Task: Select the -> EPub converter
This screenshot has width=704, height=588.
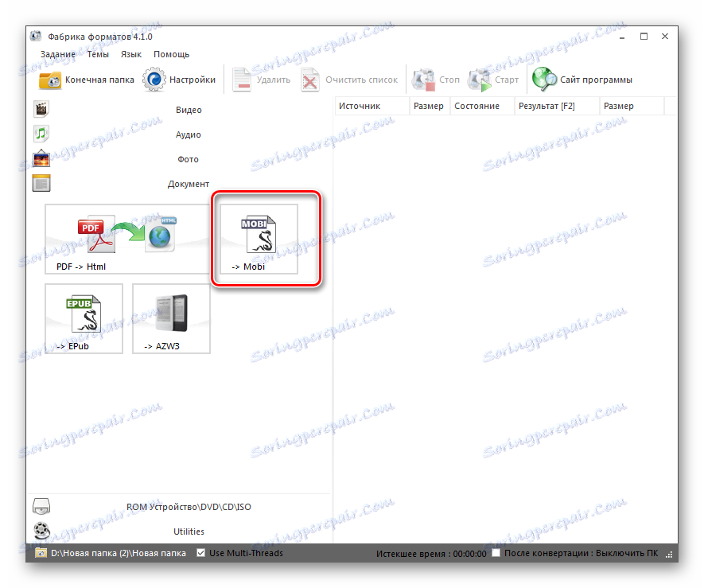Action: [x=84, y=318]
